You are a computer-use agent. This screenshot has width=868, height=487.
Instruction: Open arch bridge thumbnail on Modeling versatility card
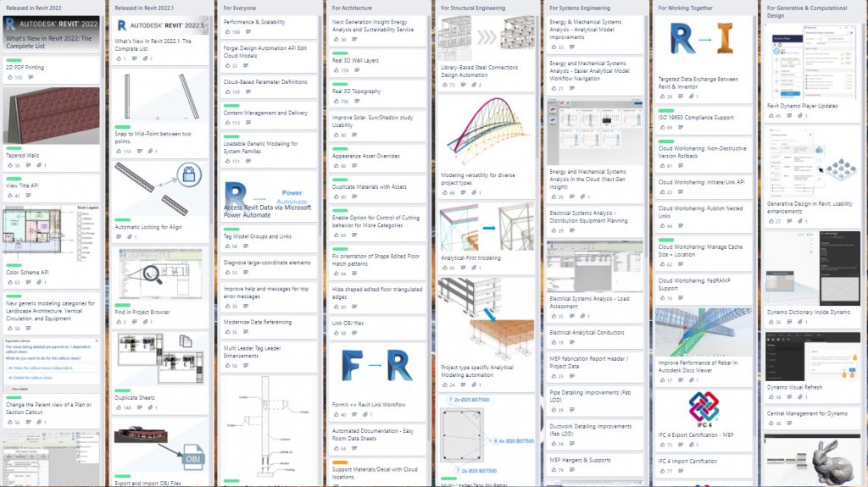[486, 131]
